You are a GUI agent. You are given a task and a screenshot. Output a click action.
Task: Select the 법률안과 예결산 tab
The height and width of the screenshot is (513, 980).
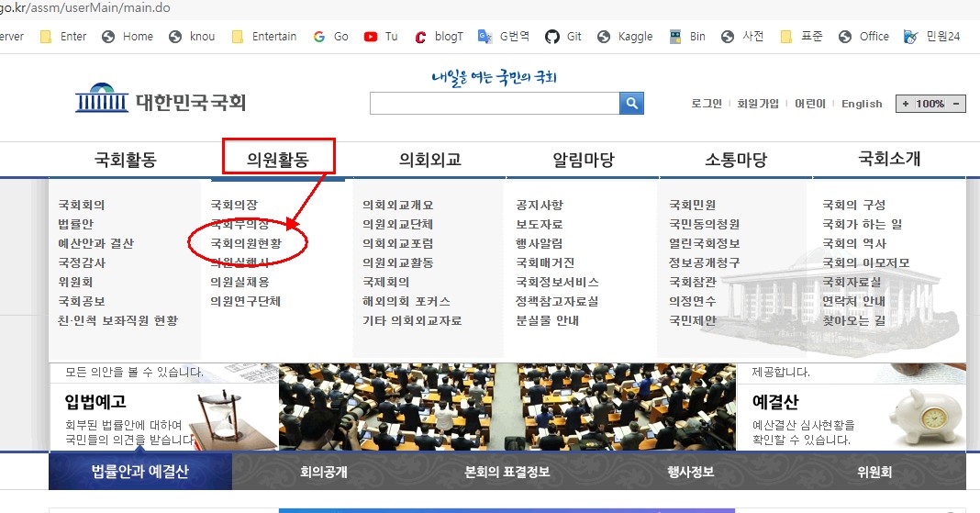[140, 471]
